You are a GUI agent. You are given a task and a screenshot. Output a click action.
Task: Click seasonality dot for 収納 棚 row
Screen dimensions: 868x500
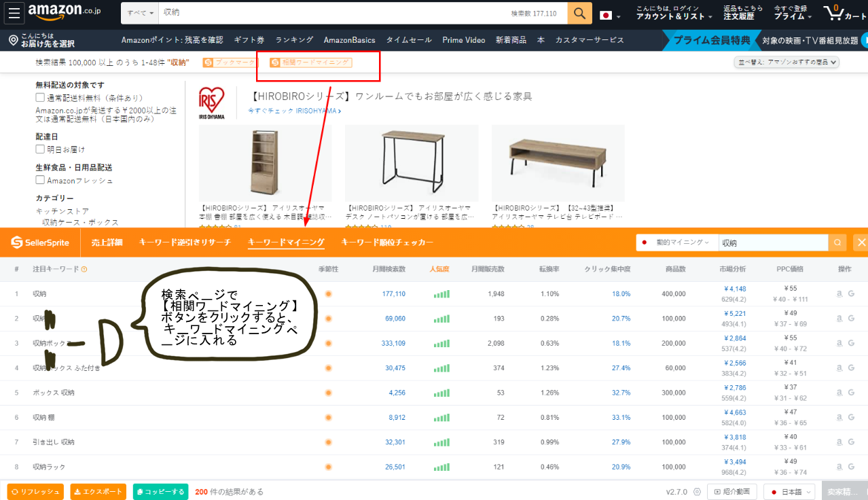point(328,418)
